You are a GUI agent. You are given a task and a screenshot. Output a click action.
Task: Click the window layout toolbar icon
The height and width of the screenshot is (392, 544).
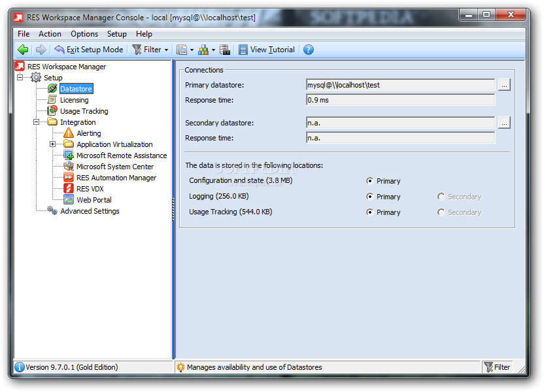coord(182,50)
